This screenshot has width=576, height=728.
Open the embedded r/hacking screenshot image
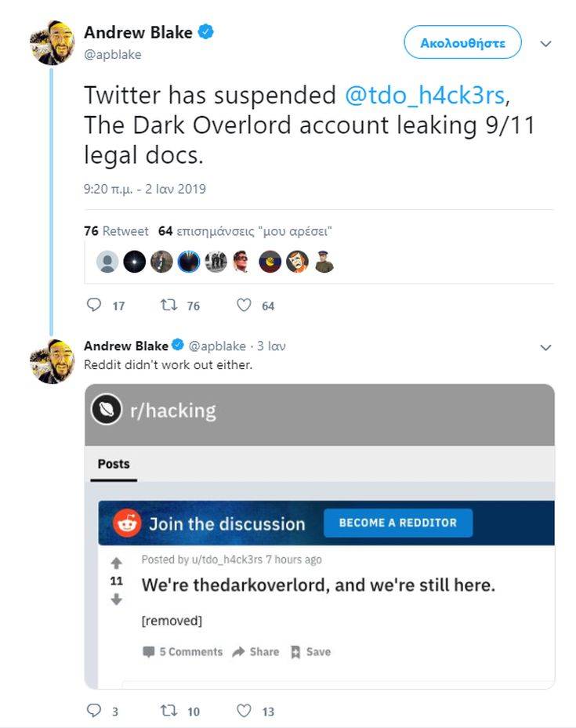point(320,536)
